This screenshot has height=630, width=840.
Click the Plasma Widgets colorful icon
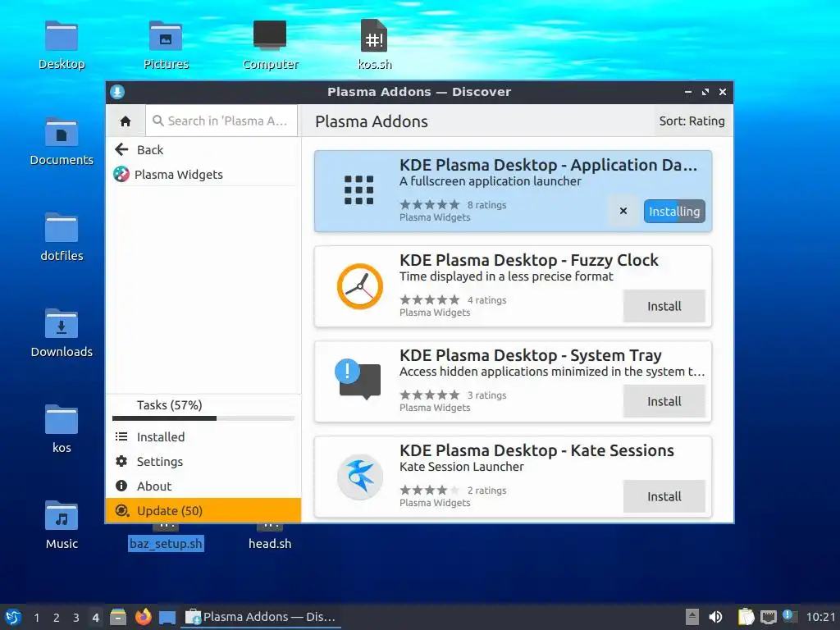pos(121,174)
